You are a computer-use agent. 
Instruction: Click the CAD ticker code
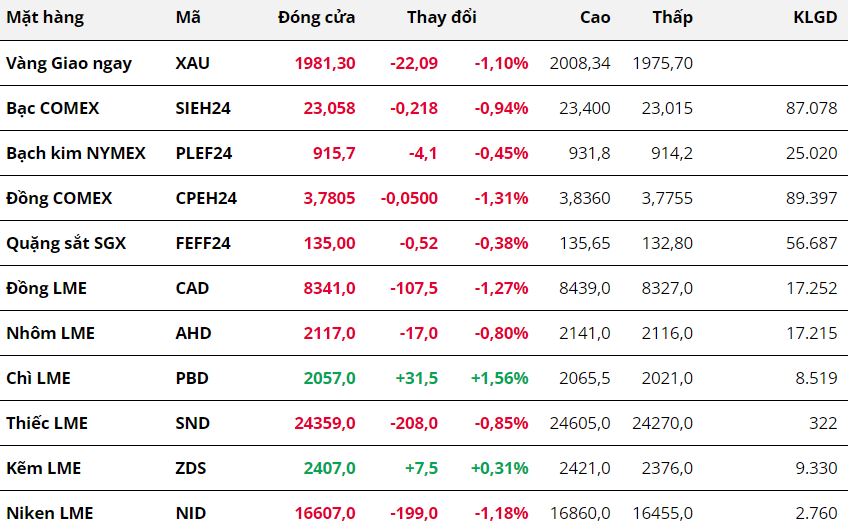point(192,288)
